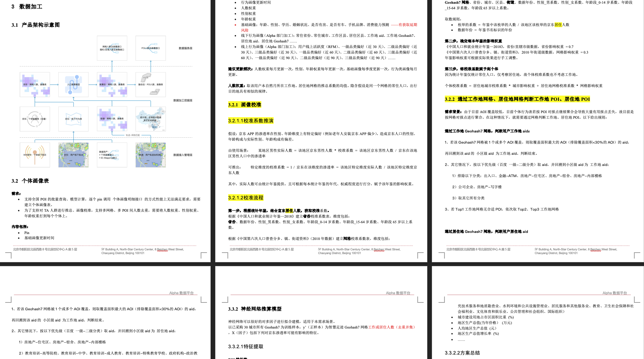Click the line "年鉴影响权重可根据实际效果进行手工调整。"
Image resolution: width=644 pixels, height=359 pixels.
[481, 58]
